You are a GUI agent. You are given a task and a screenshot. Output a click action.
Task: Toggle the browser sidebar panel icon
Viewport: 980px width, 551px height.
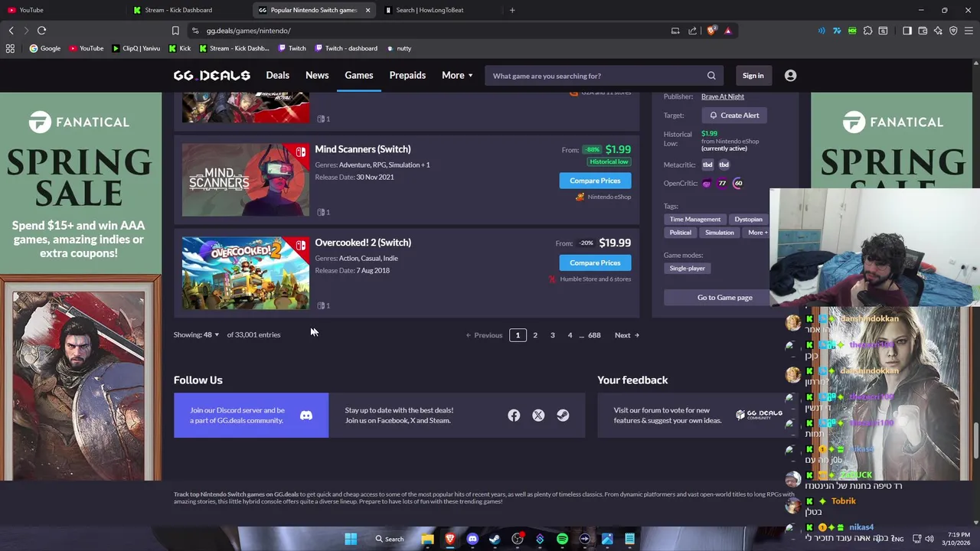click(907, 31)
